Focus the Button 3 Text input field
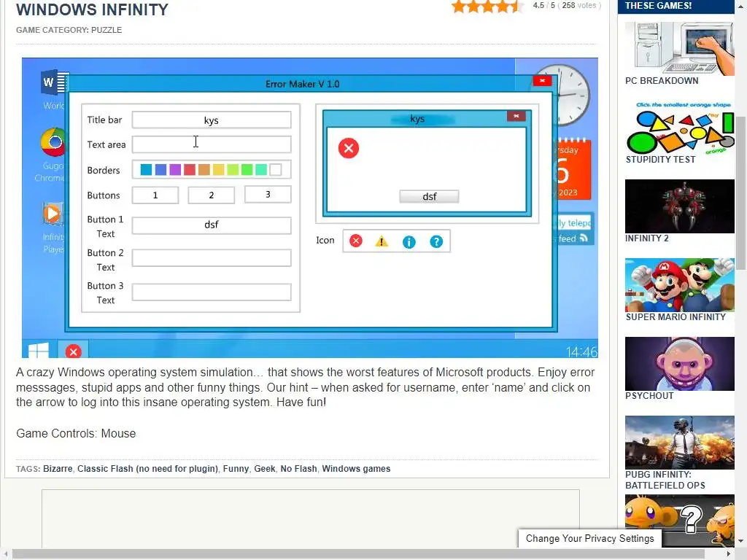The image size is (747, 560). click(212, 292)
